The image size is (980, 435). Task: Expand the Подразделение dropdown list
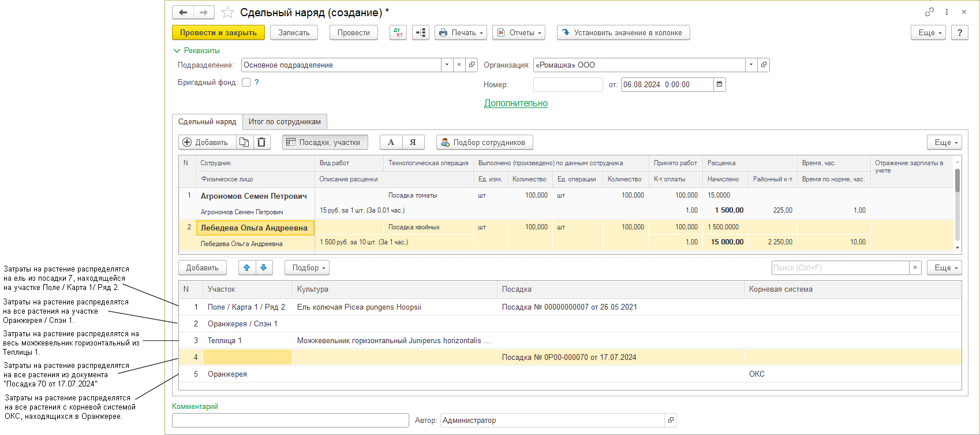(x=447, y=65)
